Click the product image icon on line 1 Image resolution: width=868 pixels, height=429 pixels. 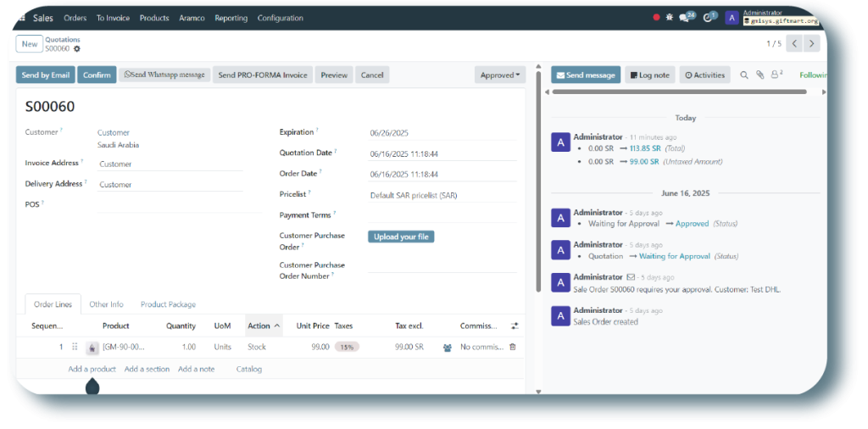(x=92, y=348)
